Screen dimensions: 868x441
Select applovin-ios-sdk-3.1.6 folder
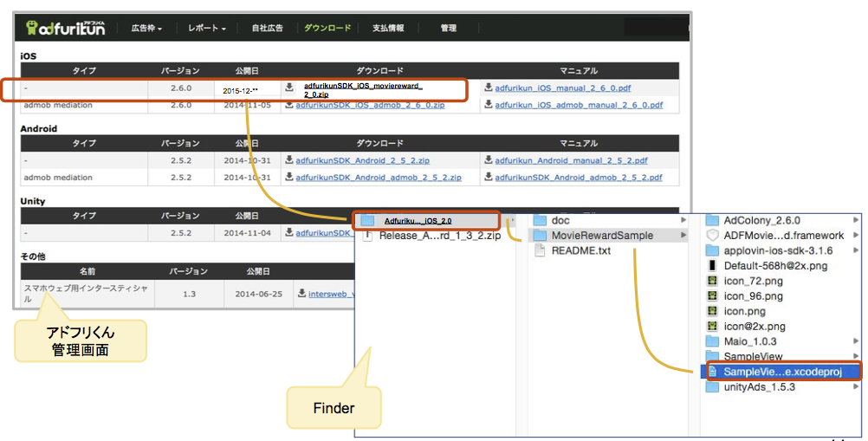(778, 250)
